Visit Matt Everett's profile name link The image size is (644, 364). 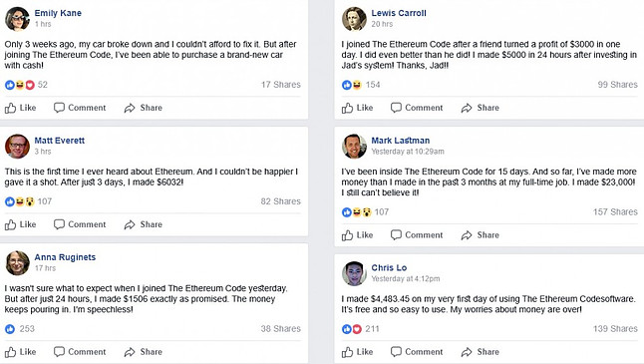point(60,141)
